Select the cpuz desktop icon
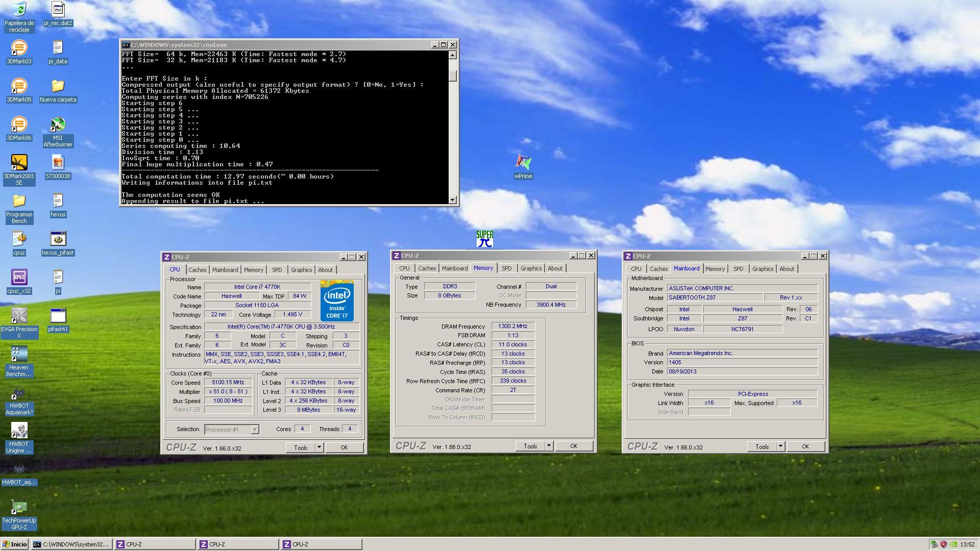Screen dimensions: 980x551 [x=19, y=243]
